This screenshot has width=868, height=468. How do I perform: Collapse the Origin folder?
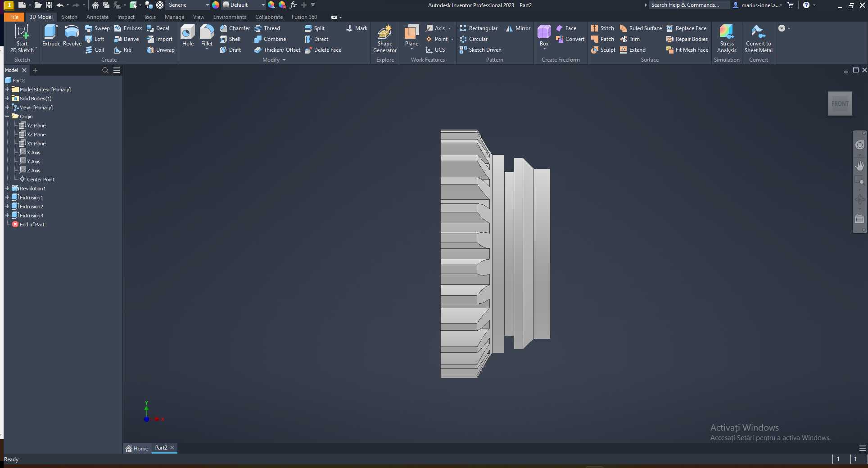pos(7,117)
